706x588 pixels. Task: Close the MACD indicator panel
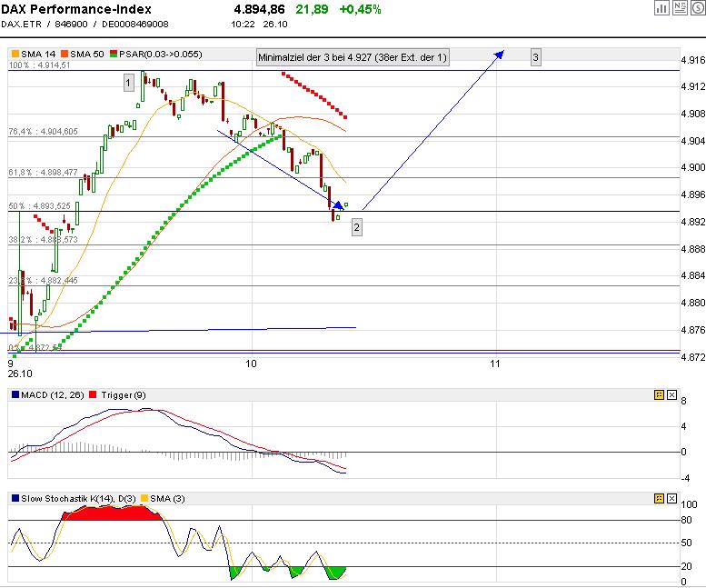pos(671,394)
